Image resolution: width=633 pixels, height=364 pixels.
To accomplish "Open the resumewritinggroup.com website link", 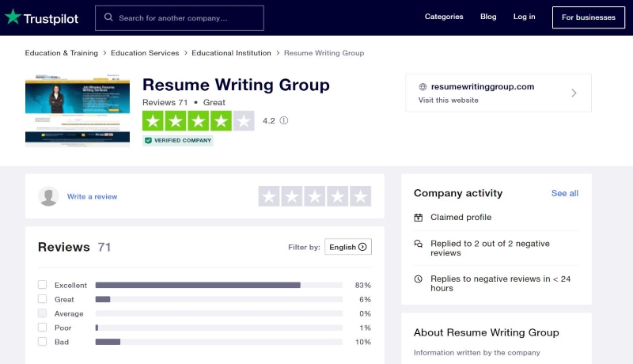I will point(483,87).
